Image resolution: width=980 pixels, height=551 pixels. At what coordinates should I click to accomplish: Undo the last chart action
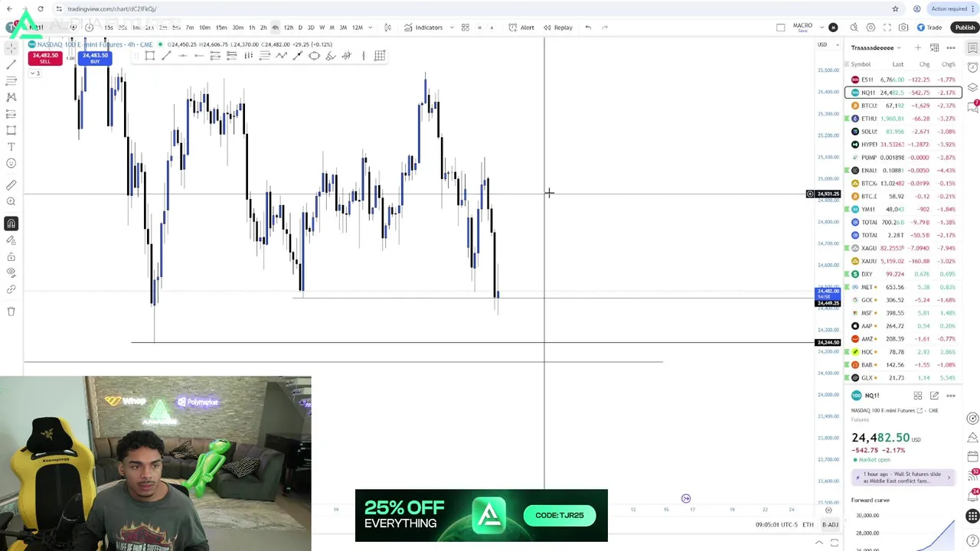click(588, 28)
